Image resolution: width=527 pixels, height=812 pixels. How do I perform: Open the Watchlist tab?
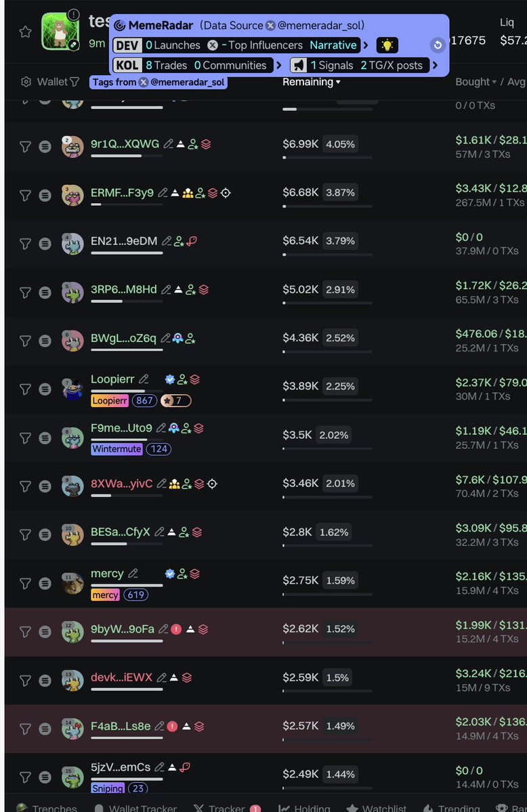tap(377, 807)
